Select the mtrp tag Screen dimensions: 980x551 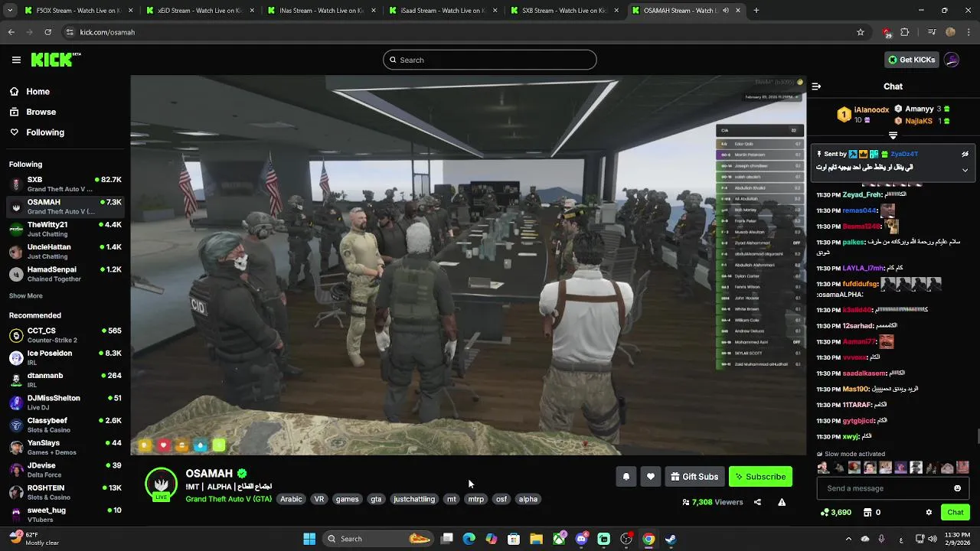click(x=476, y=499)
